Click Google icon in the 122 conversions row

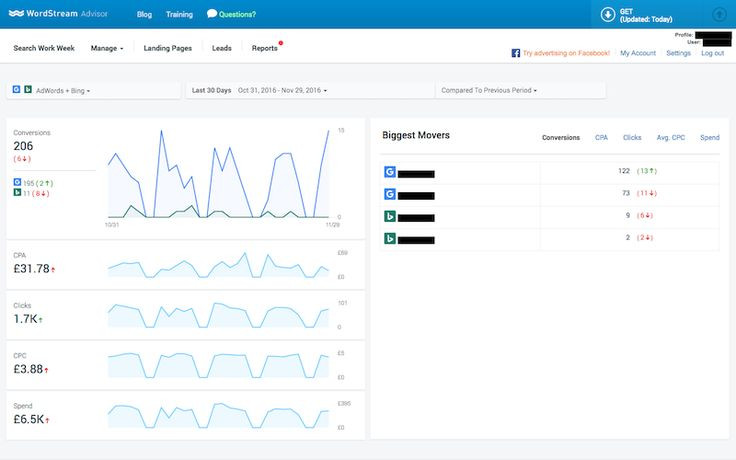pos(390,172)
